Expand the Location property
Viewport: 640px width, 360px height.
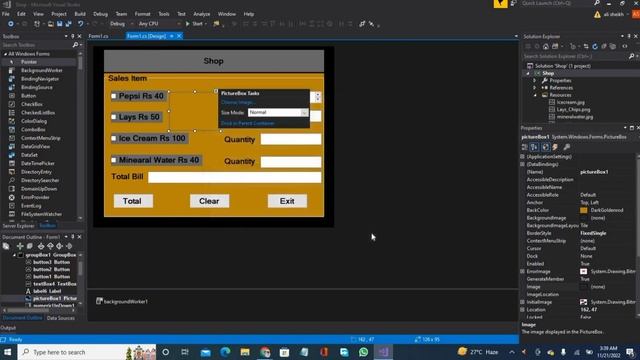tap(522, 310)
